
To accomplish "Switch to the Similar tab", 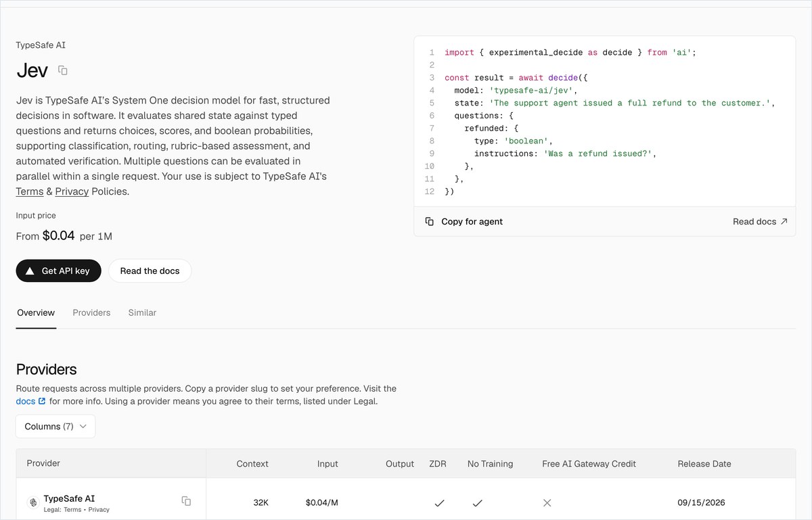I will [x=142, y=312].
